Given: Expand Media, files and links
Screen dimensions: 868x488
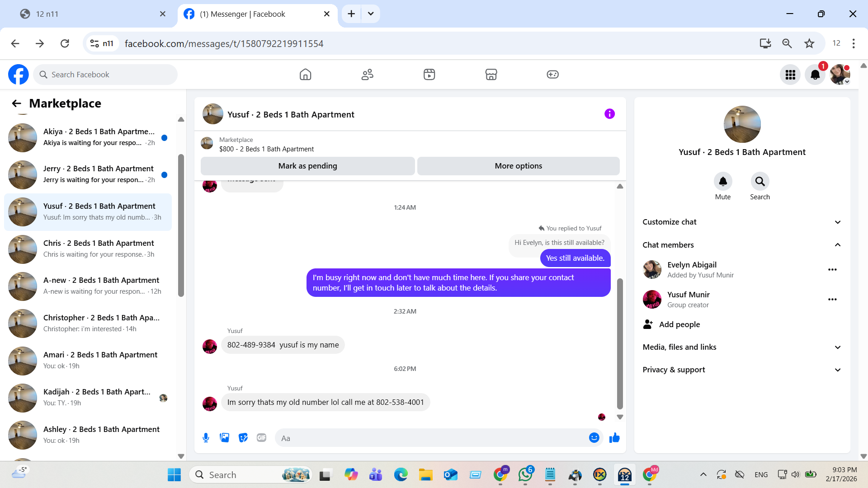Looking at the screenshot, I should click(x=741, y=347).
